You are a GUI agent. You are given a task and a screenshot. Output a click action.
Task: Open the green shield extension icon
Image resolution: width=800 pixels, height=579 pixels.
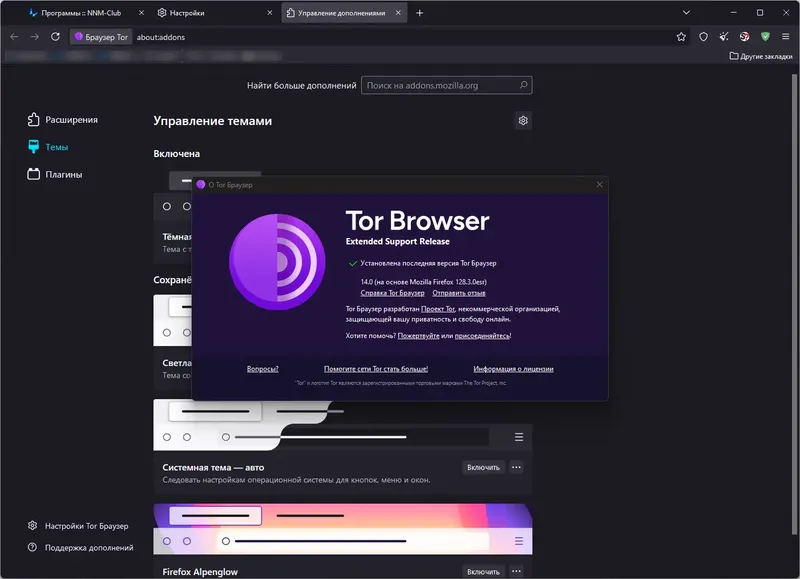pyautogui.click(x=765, y=37)
